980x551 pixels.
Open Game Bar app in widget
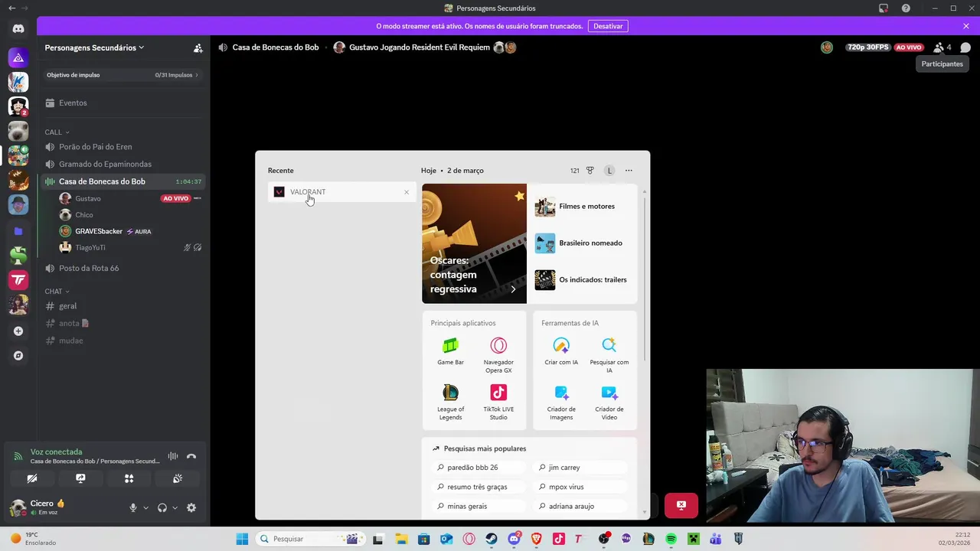pos(450,351)
